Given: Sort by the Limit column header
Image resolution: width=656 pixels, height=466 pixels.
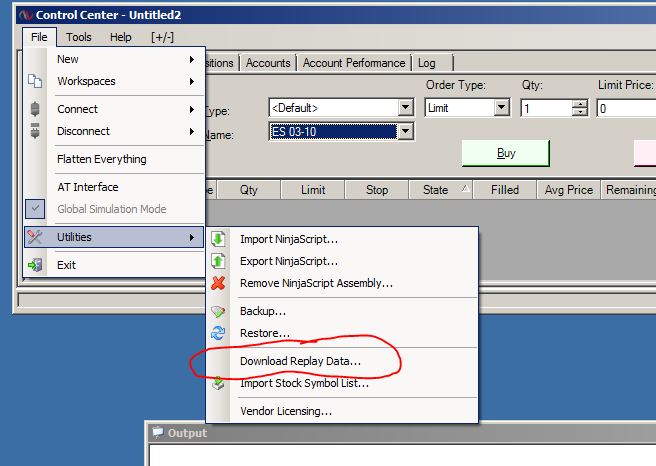Looking at the screenshot, I should pyautogui.click(x=313, y=190).
